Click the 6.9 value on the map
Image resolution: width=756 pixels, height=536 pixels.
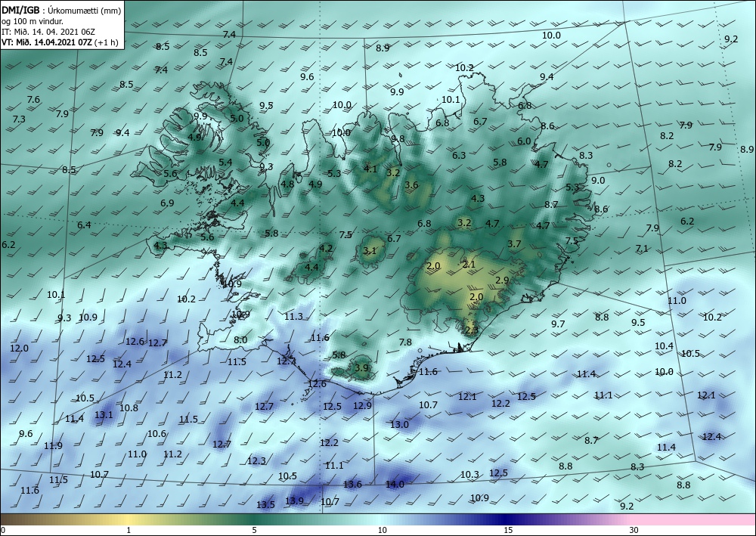point(167,203)
